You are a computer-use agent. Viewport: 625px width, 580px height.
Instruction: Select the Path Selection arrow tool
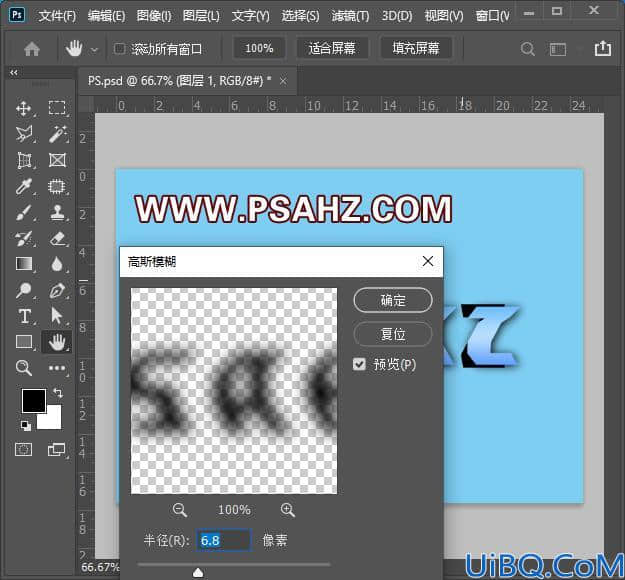(57, 316)
